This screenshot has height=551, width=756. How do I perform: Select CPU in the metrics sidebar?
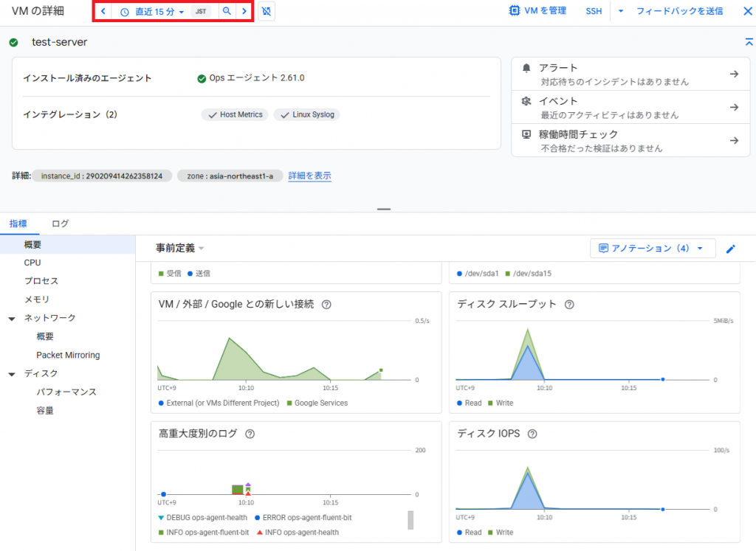click(32, 263)
